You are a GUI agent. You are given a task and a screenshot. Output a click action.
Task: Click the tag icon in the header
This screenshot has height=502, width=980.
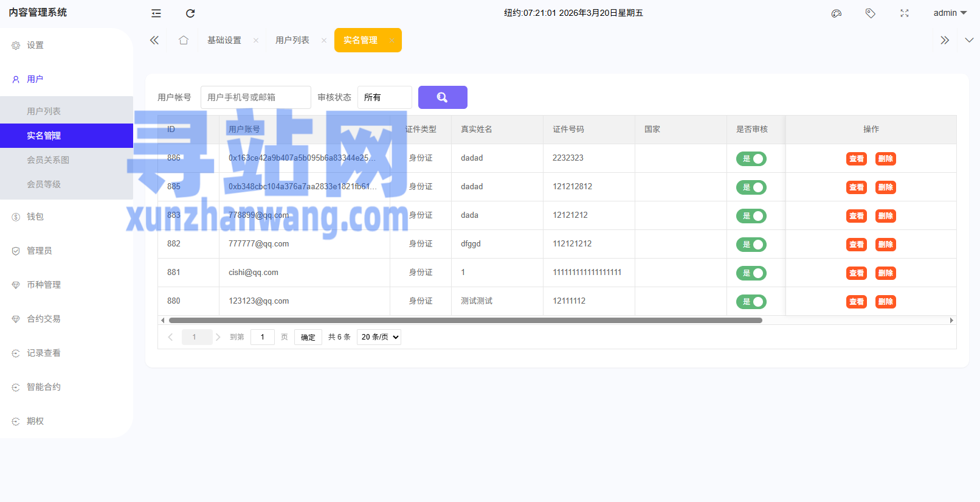(871, 13)
